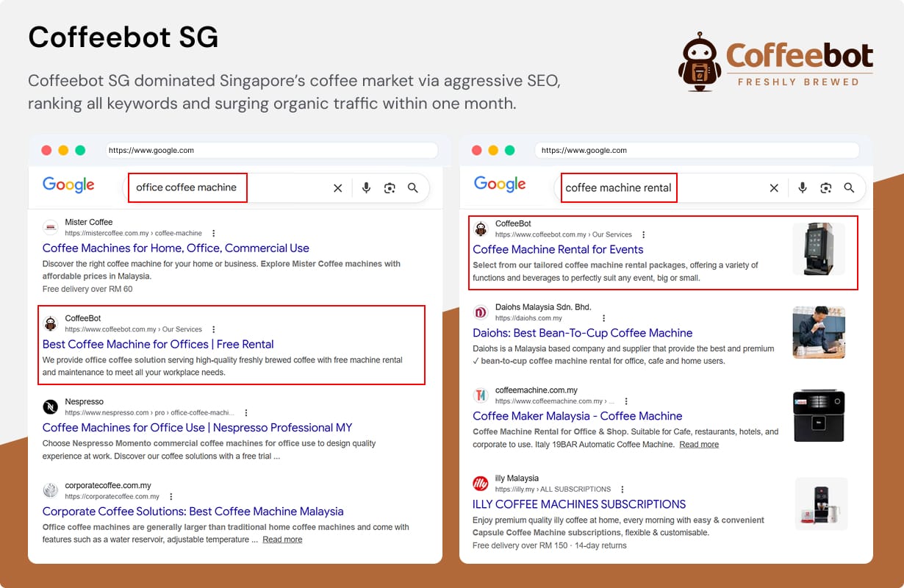Viewport: 904px width, 588px height.
Task: Open 'Coffee Machines for Office Use | Nespresso Professional MY'
Action: click(198, 428)
